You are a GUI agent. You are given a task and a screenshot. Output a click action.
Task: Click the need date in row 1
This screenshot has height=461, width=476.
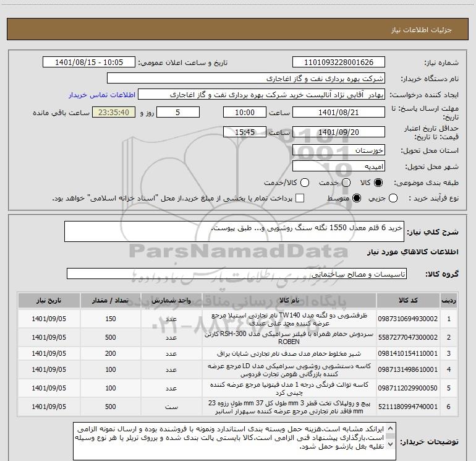pyautogui.click(x=49, y=319)
